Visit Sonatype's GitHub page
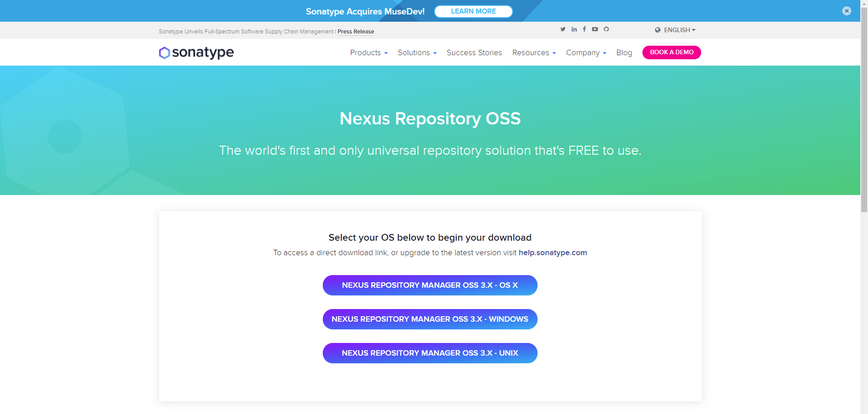The height and width of the screenshot is (414, 868). pyautogui.click(x=606, y=29)
